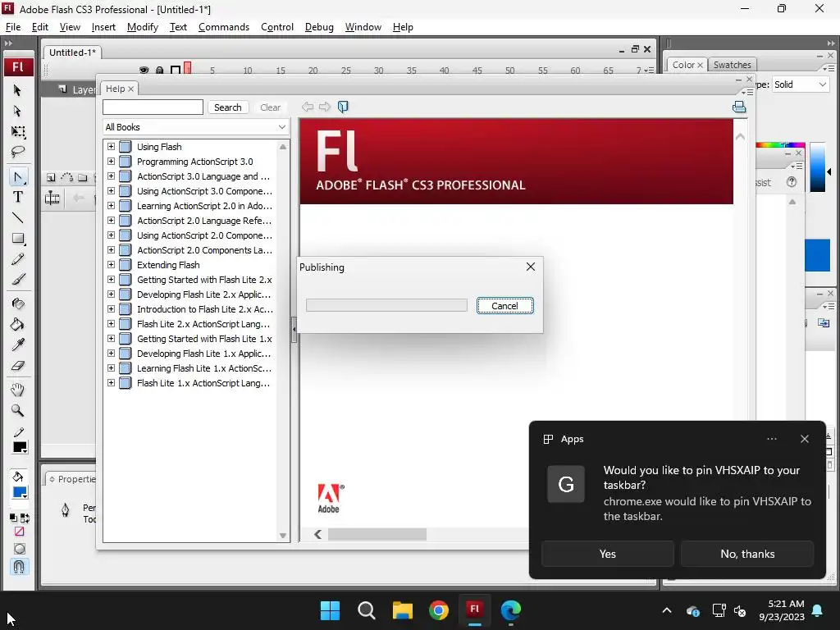Expand Flash Lite 1.x ActionScript Language book
This screenshot has height=630, width=840.
tap(111, 382)
